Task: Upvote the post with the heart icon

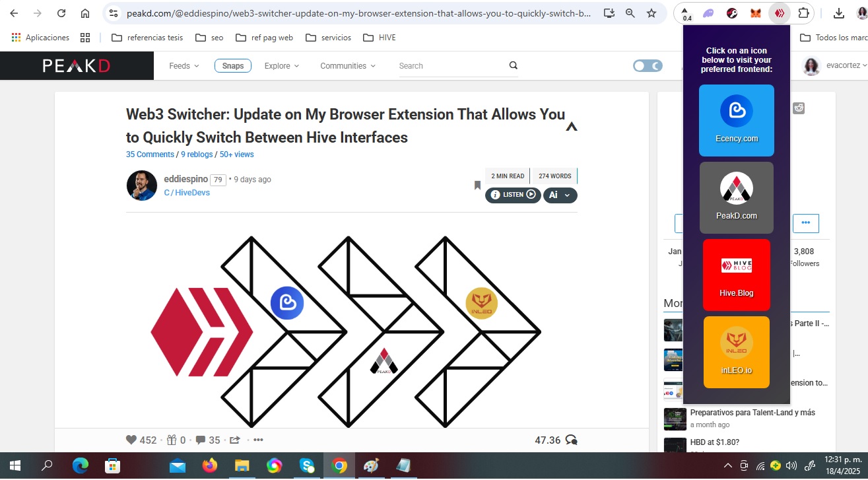Action: click(x=131, y=440)
